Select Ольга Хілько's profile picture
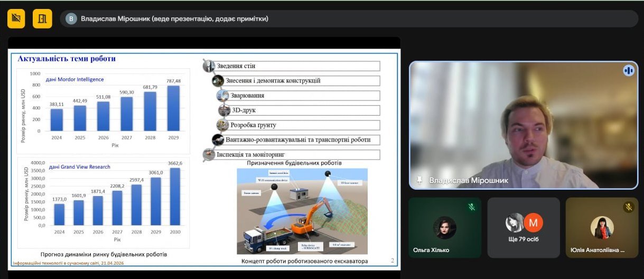This screenshot has height=279, width=644. tap(444, 227)
